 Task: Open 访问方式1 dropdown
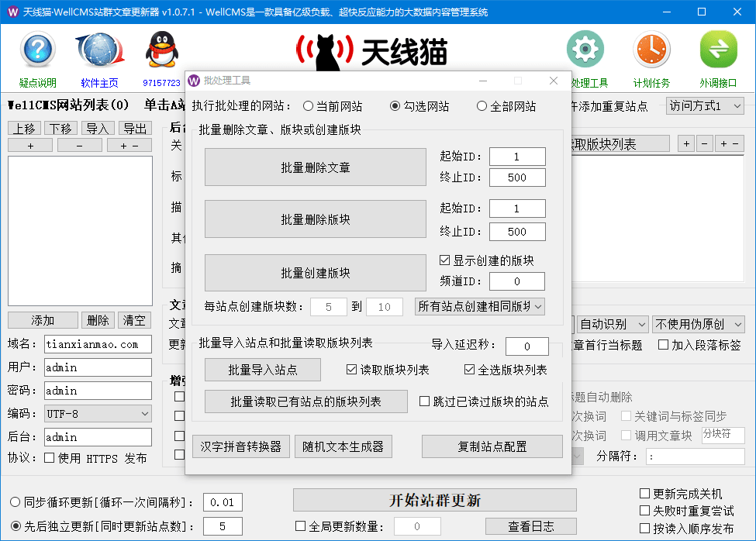click(705, 106)
